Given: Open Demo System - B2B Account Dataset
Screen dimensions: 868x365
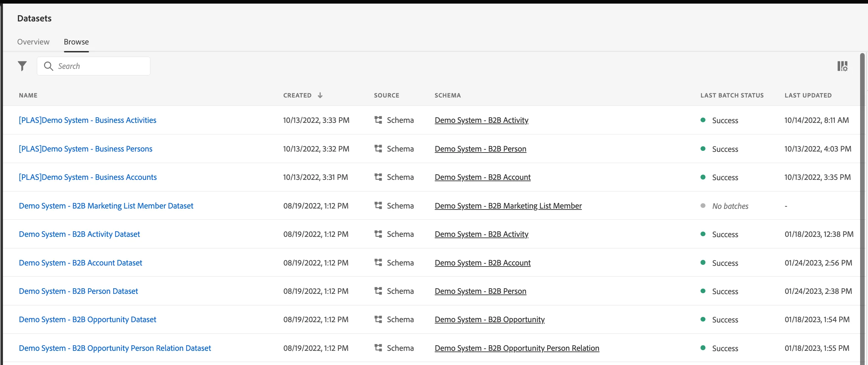Looking at the screenshot, I should [x=81, y=263].
